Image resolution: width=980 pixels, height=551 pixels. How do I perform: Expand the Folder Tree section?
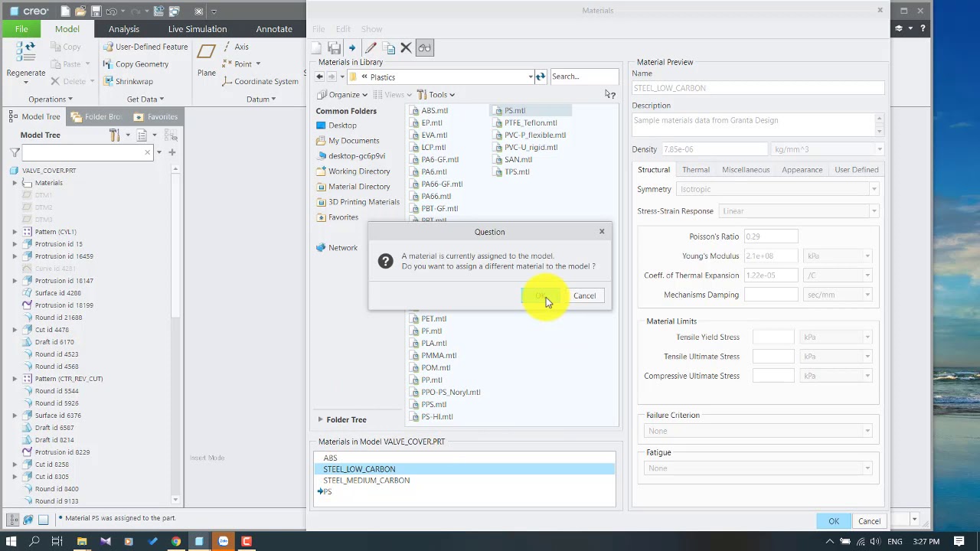[321, 419]
